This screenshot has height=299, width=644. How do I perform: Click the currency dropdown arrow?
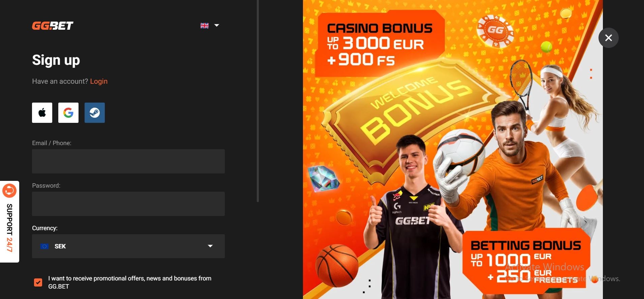[210, 246]
